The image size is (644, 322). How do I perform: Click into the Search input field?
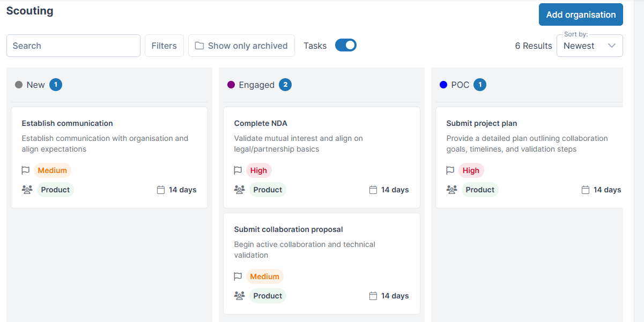(73, 46)
